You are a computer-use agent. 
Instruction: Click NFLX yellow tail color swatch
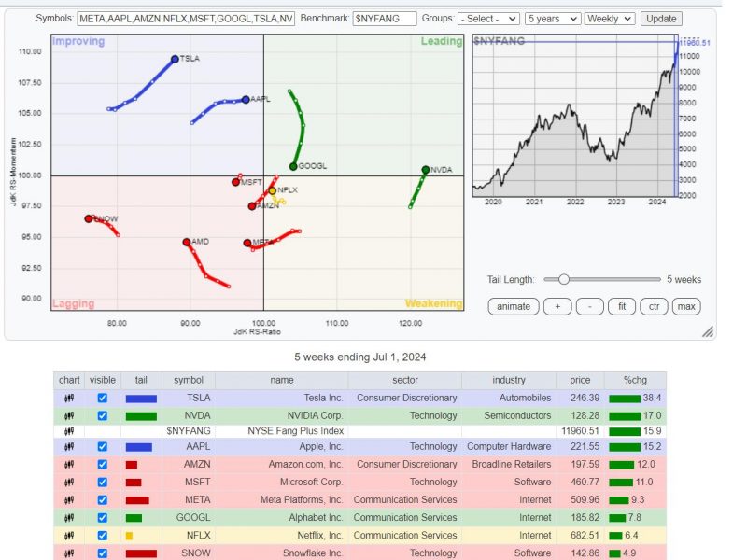click(x=129, y=536)
